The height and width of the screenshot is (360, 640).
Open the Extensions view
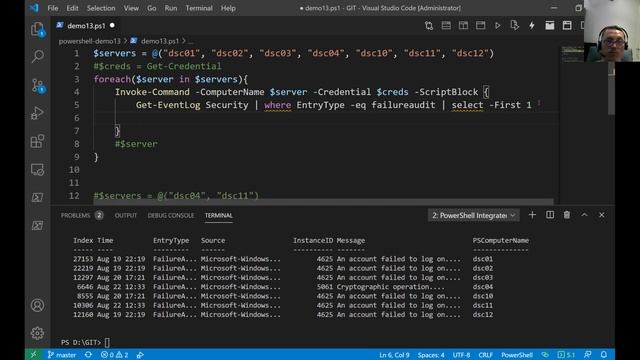[38, 141]
